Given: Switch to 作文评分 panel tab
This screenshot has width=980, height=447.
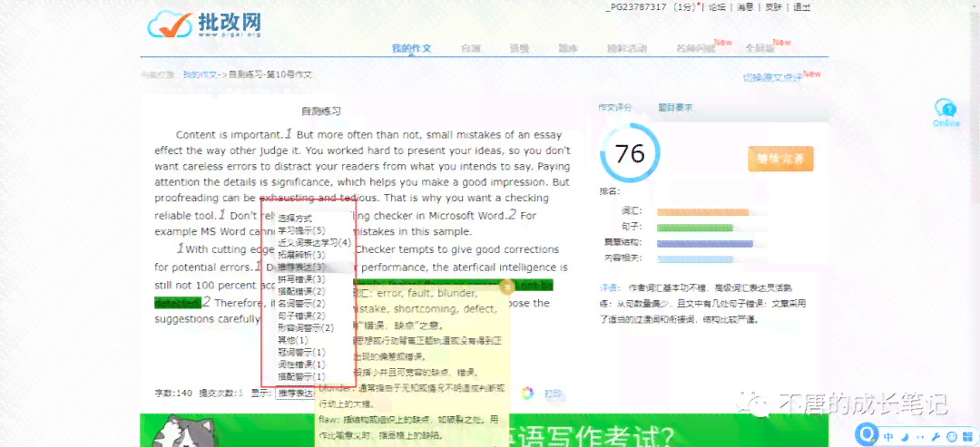Looking at the screenshot, I should click(x=615, y=107).
